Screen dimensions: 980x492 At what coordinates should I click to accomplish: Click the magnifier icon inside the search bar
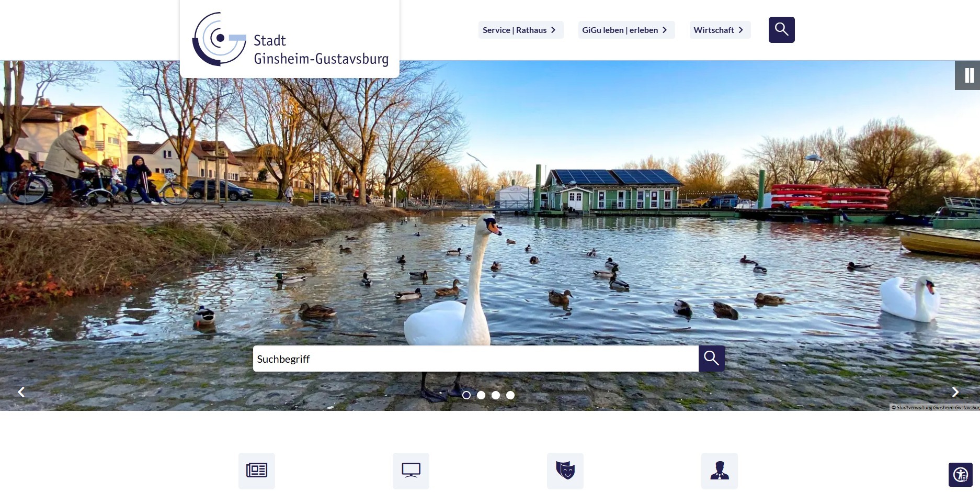(711, 359)
